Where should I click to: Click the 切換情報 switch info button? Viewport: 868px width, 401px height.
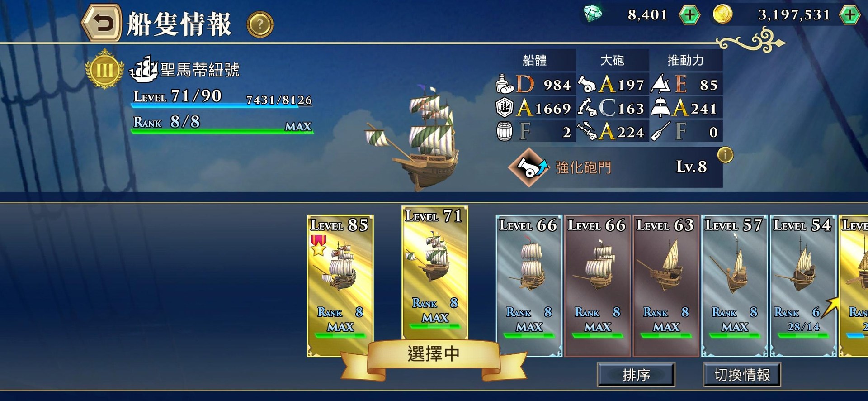(742, 374)
